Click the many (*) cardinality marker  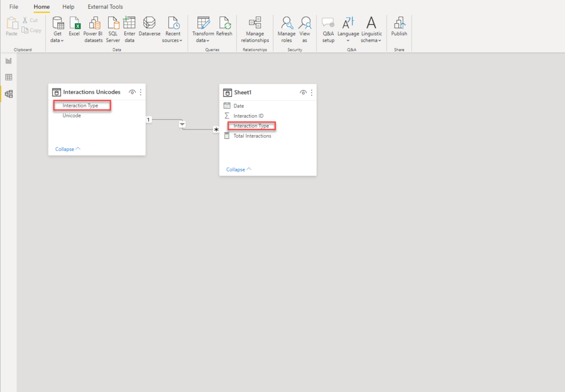216,130
